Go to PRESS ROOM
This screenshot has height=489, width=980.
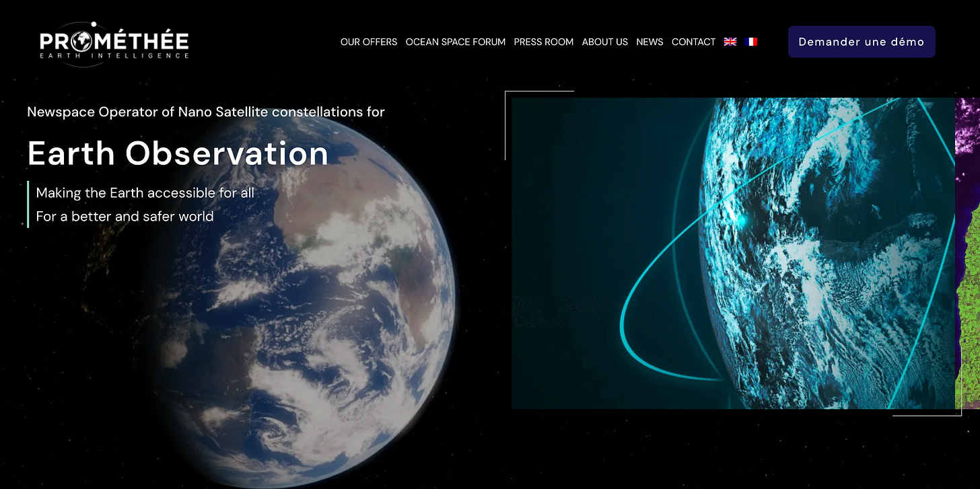544,42
